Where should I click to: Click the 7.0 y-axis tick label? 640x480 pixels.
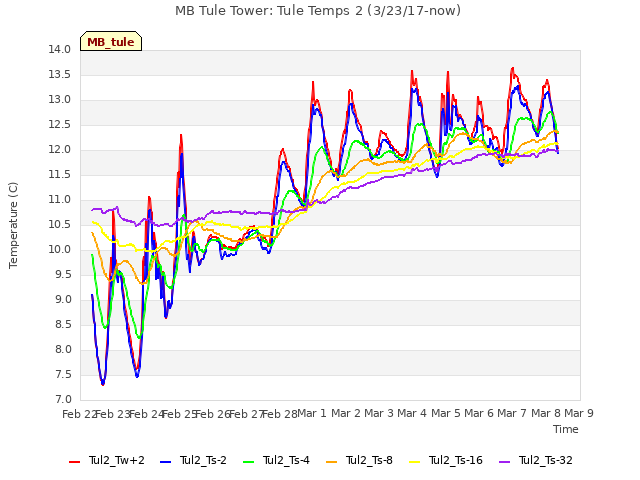click(63, 399)
